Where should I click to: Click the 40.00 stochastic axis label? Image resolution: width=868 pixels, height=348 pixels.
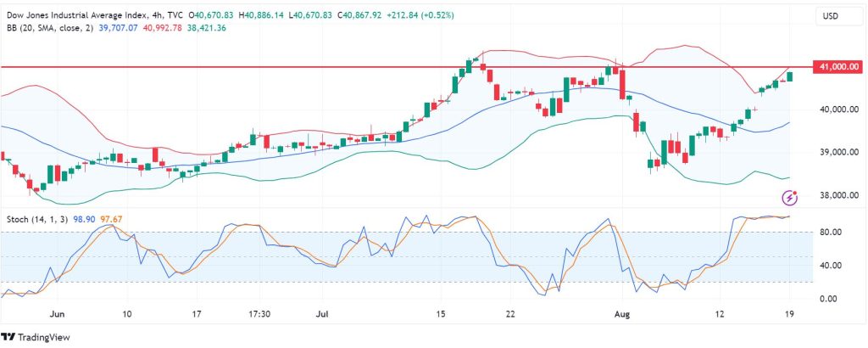[x=830, y=266]
